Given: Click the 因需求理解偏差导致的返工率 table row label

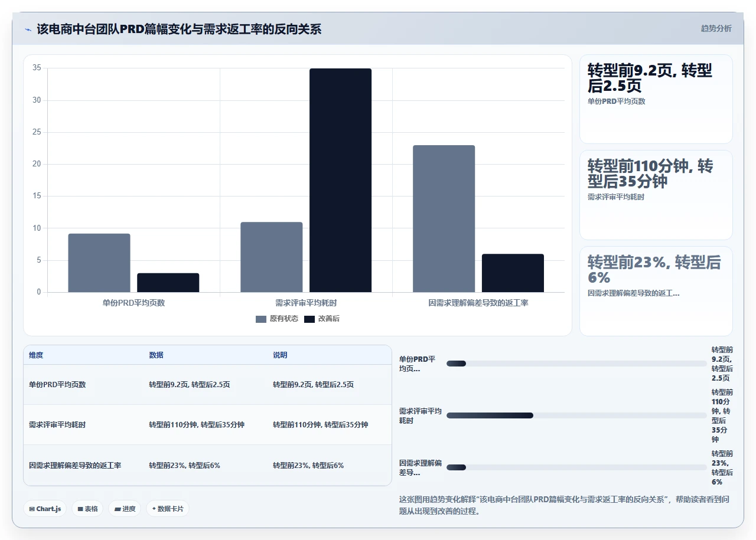Looking at the screenshot, I should coord(75,466).
